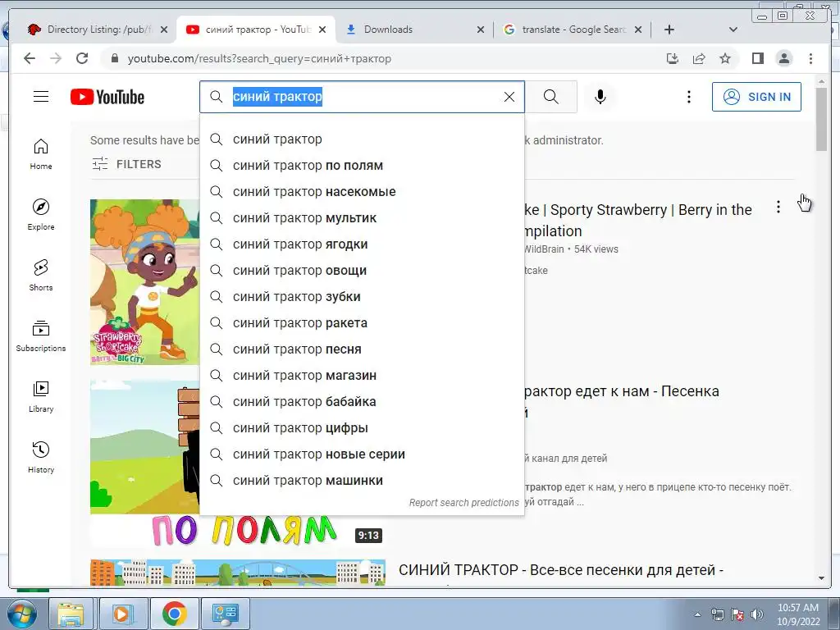Expand the tab search chevron

pos(733,30)
